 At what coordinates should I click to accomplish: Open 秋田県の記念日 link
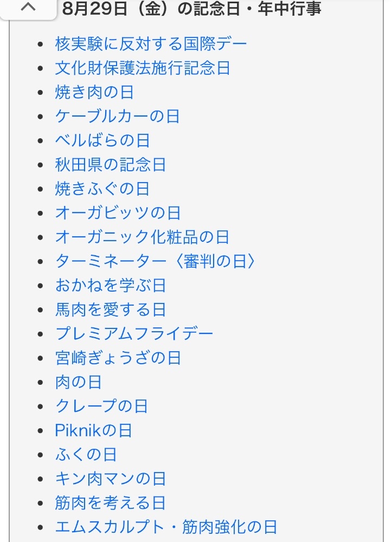pos(111,165)
